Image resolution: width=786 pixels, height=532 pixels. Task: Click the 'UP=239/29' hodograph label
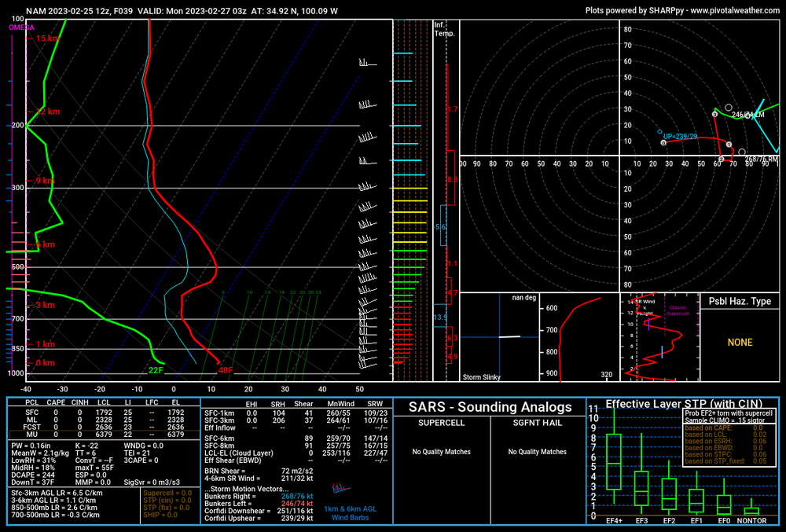[x=680, y=136]
